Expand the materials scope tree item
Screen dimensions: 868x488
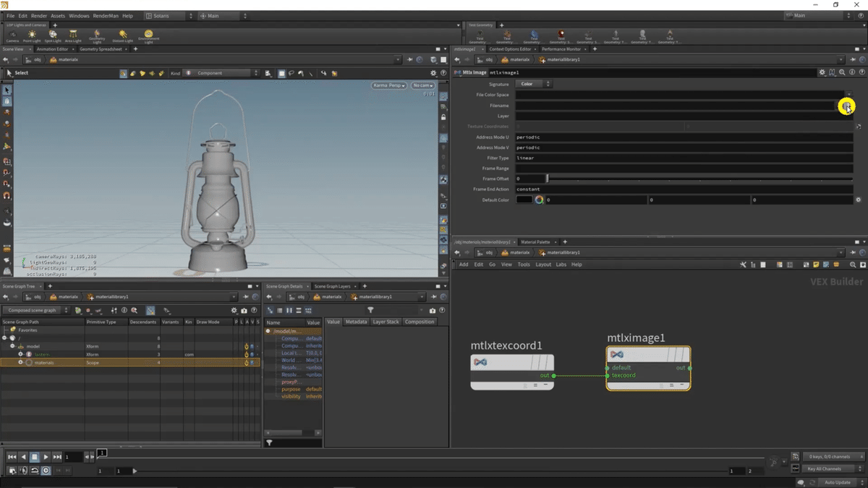click(20, 362)
